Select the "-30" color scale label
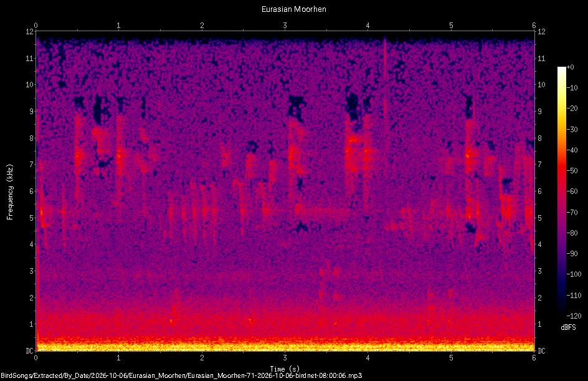This screenshot has width=588, height=381. coord(572,130)
